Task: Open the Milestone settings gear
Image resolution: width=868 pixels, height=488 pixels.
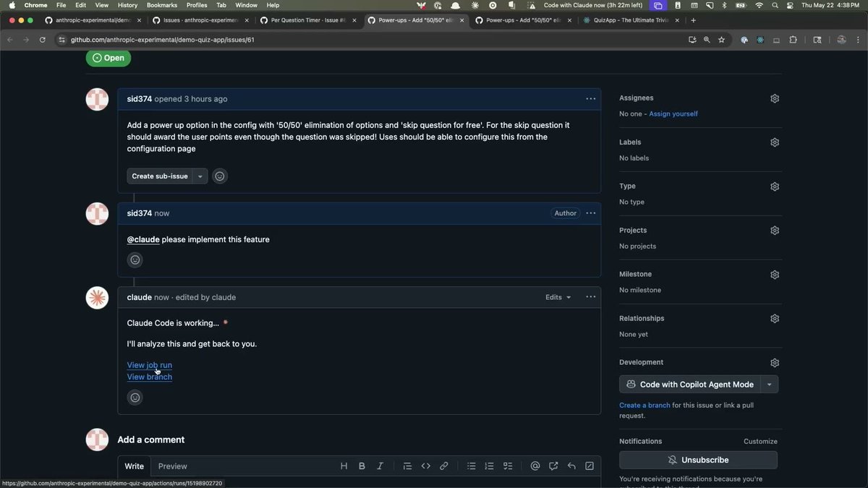Action: [775, 275]
